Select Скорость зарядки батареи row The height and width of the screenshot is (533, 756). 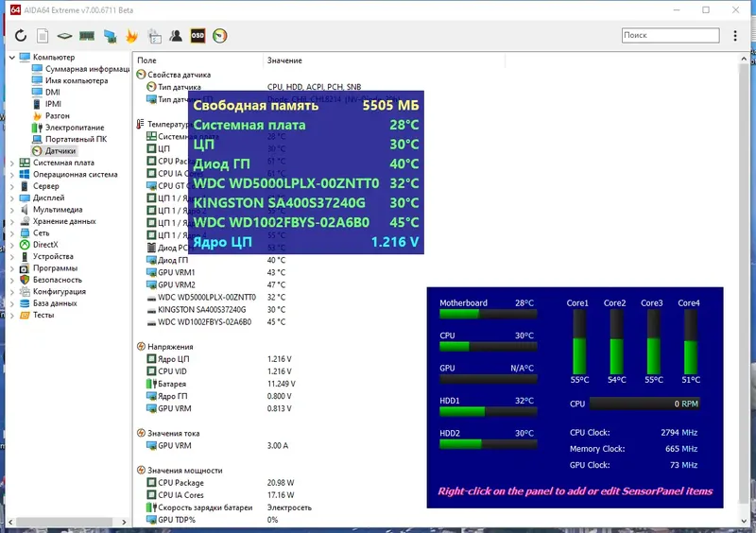pyautogui.click(x=229, y=507)
